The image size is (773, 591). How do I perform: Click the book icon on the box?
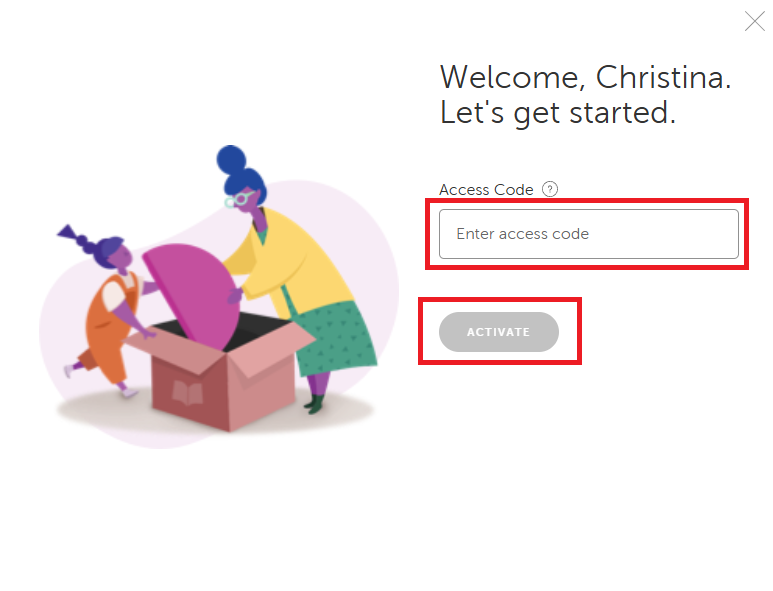click(187, 392)
